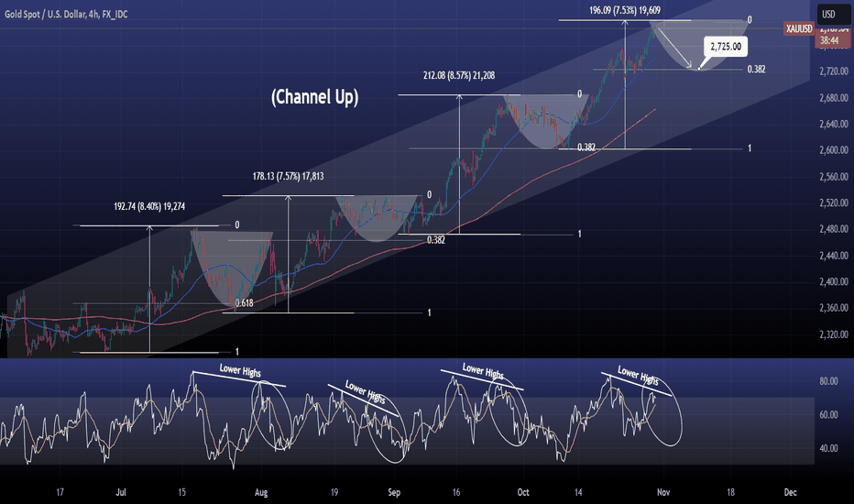Open the USD currency selector
This screenshot has width=854, height=504.
[x=833, y=14]
